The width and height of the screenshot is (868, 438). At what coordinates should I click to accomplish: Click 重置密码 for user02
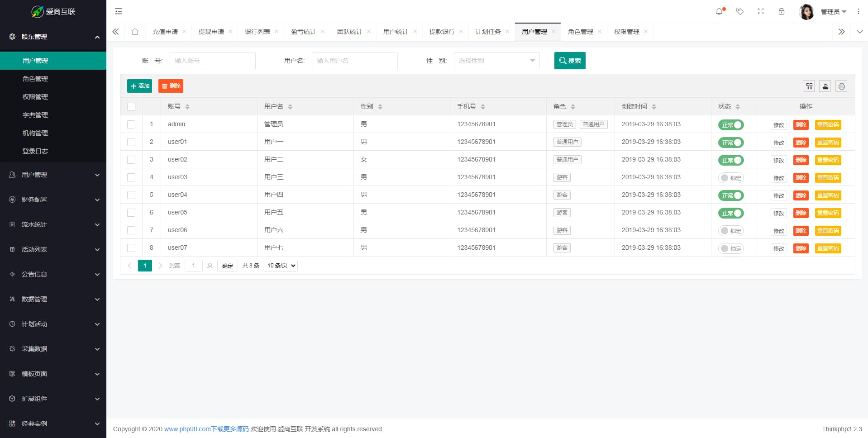(x=828, y=160)
